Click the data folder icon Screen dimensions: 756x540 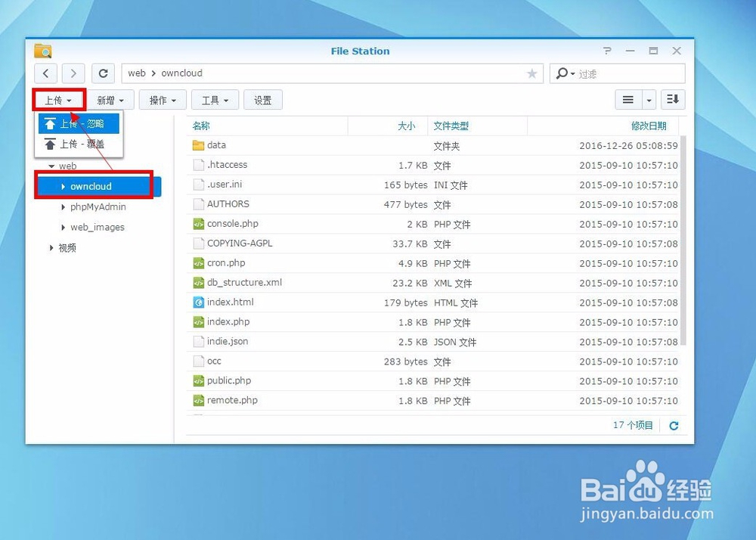coord(198,145)
